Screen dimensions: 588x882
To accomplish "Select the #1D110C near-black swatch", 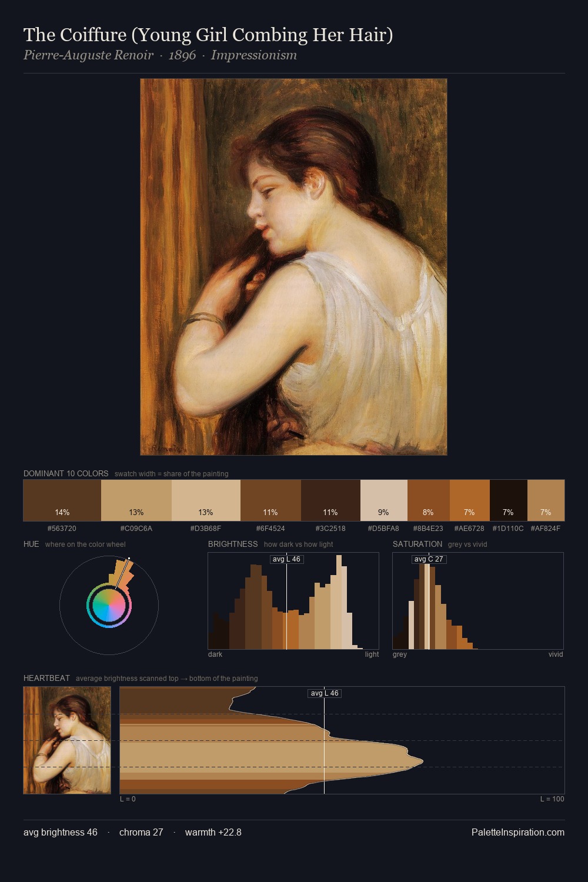I will click(x=508, y=500).
